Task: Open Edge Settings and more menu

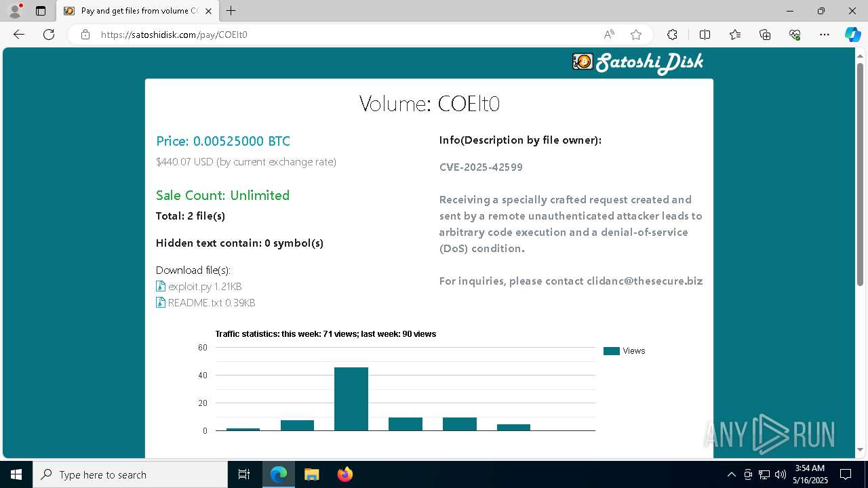Action: click(825, 35)
